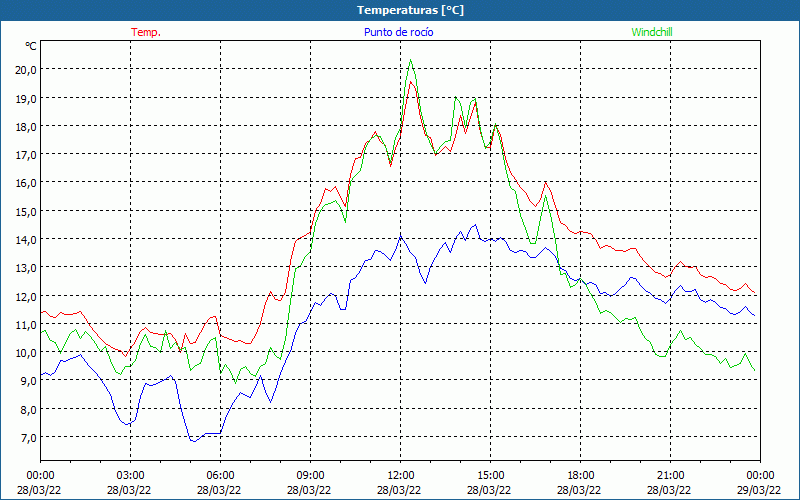Click the '14,0' y-axis value

pyautogui.click(x=26, y=240)
